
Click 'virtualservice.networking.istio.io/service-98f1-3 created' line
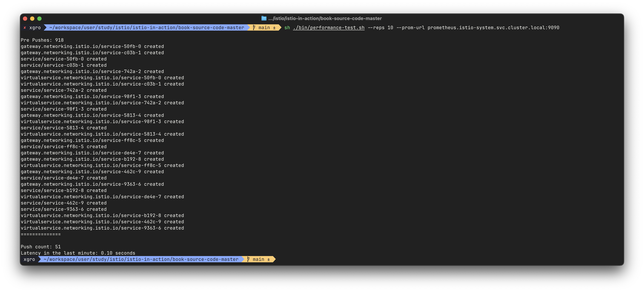click(102, 121)
